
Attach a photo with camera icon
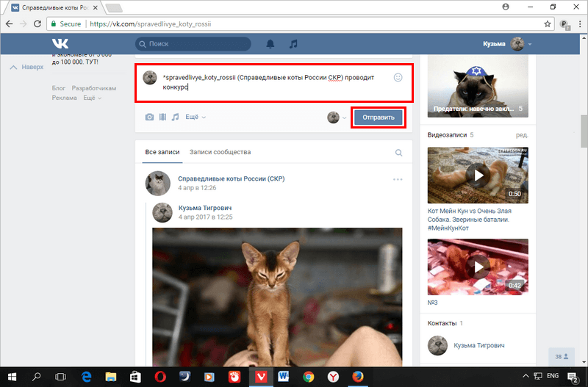pos(149,117)
